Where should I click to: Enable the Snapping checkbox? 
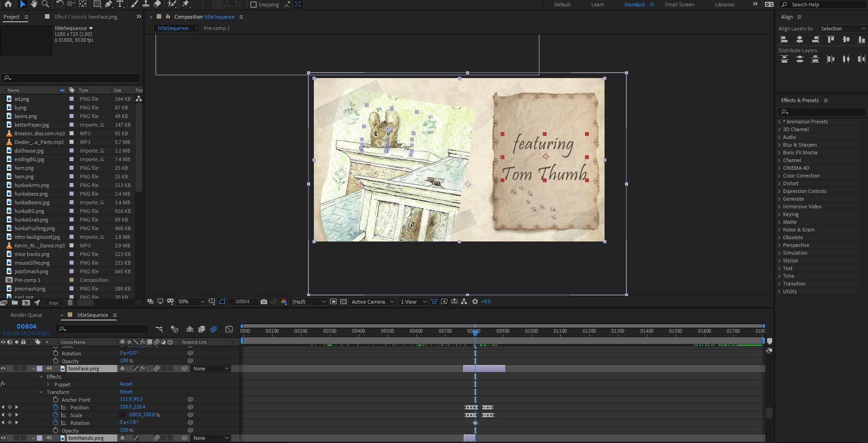click(x=253, y=5)
